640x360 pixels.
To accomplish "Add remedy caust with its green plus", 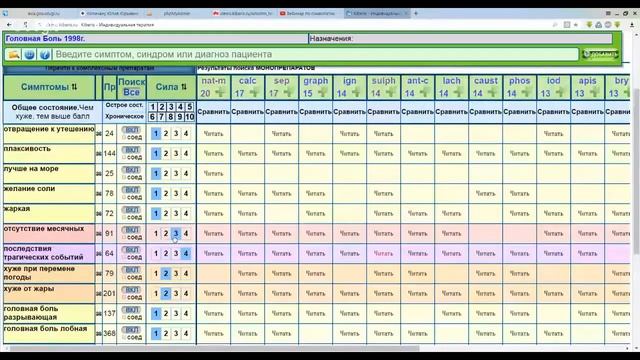I will pos(492,93).
